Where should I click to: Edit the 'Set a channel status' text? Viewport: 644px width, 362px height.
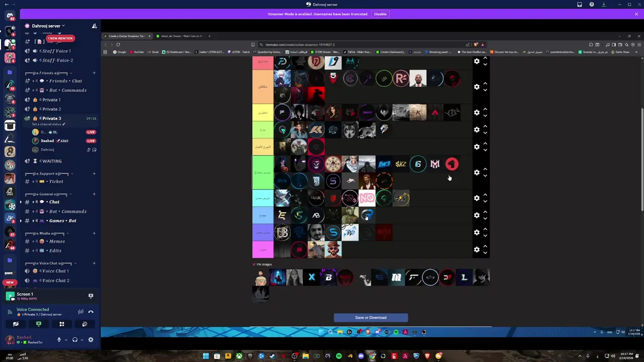48,124
